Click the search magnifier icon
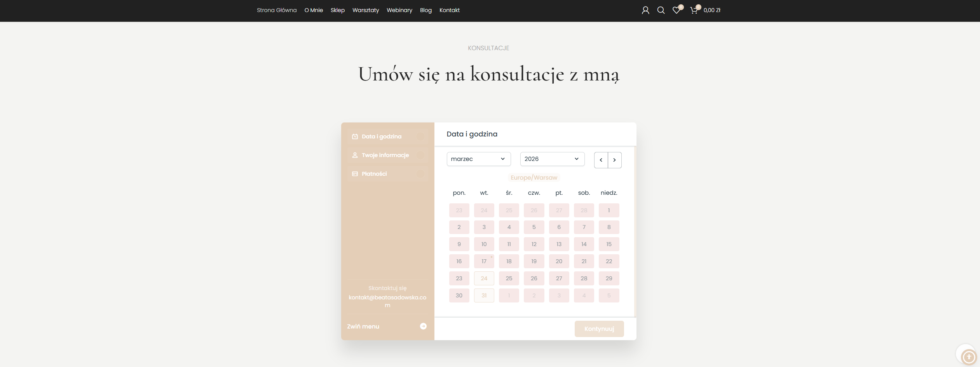This screenshot has height=367, width=980. point(661,10)
